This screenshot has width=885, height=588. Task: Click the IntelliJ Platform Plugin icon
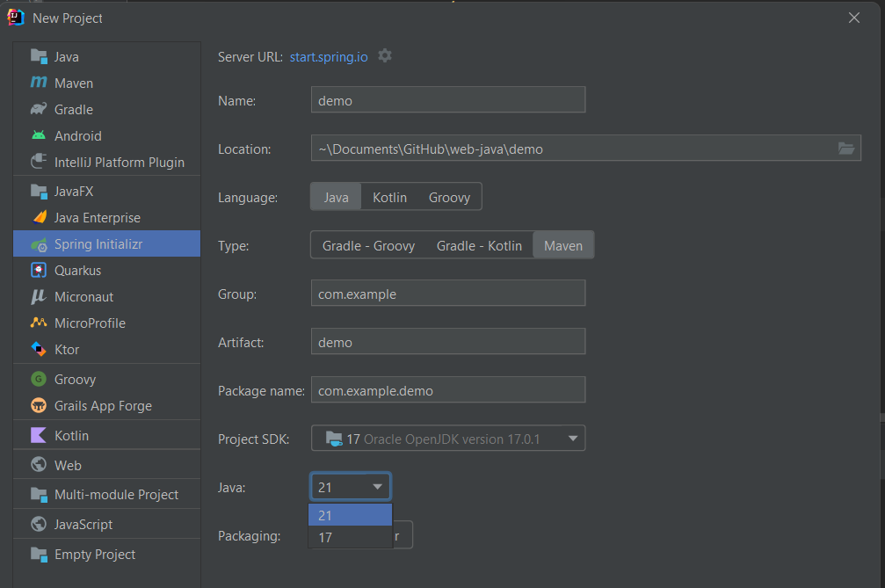[x=39, y=162]
